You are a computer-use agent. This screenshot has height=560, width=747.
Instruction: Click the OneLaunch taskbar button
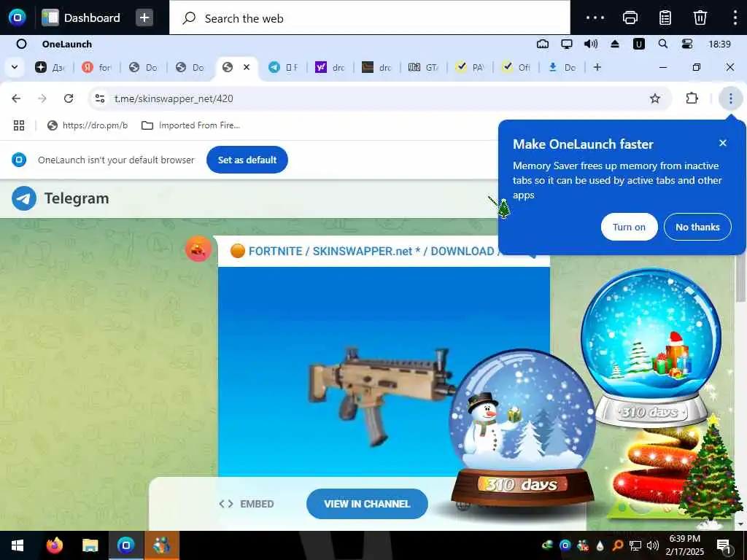[x=125, y=545]
